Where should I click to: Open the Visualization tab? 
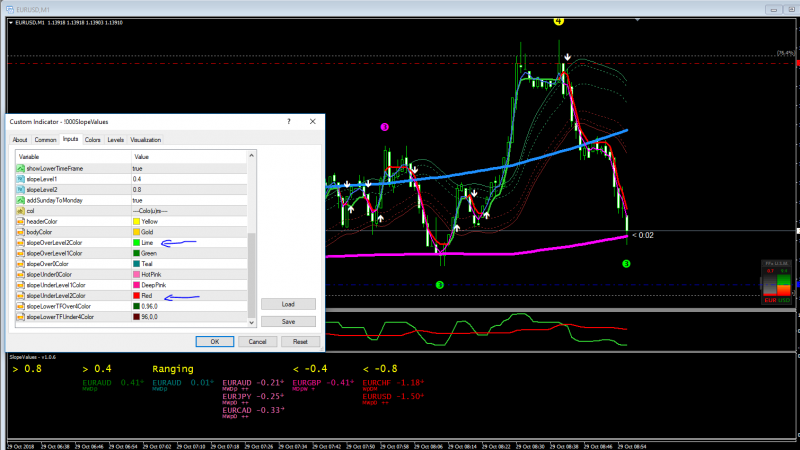pos(145,140)
